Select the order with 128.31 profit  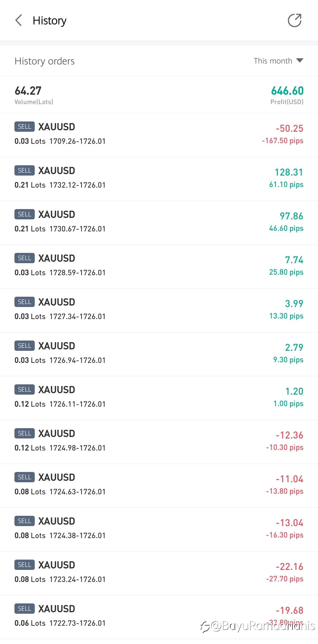[159, 178]
